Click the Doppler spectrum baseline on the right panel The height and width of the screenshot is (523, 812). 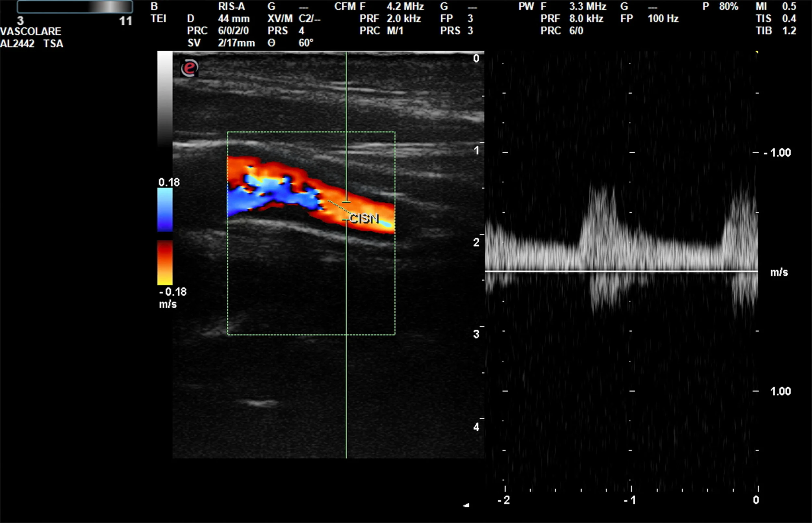[621, 272]
